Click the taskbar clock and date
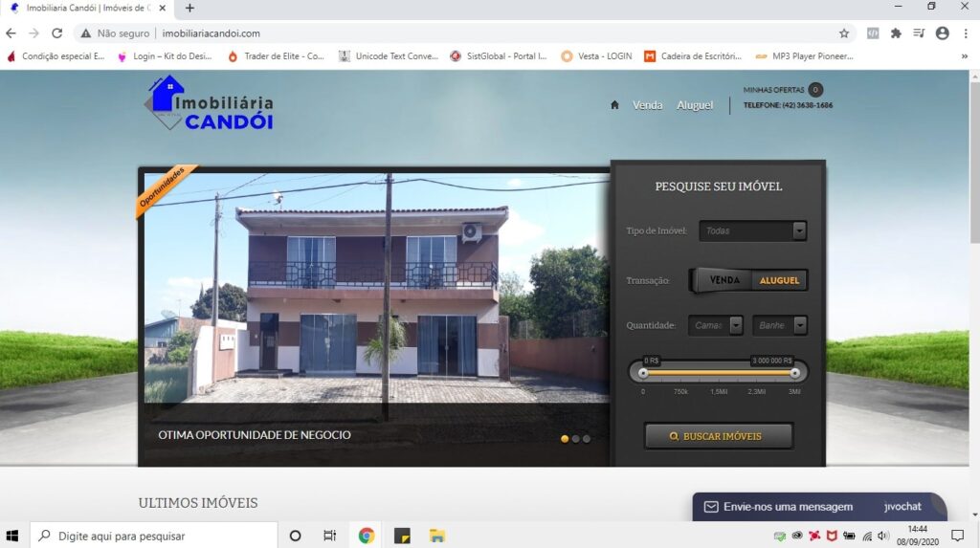This screenshot has height=548, width=980. (918, 536)
